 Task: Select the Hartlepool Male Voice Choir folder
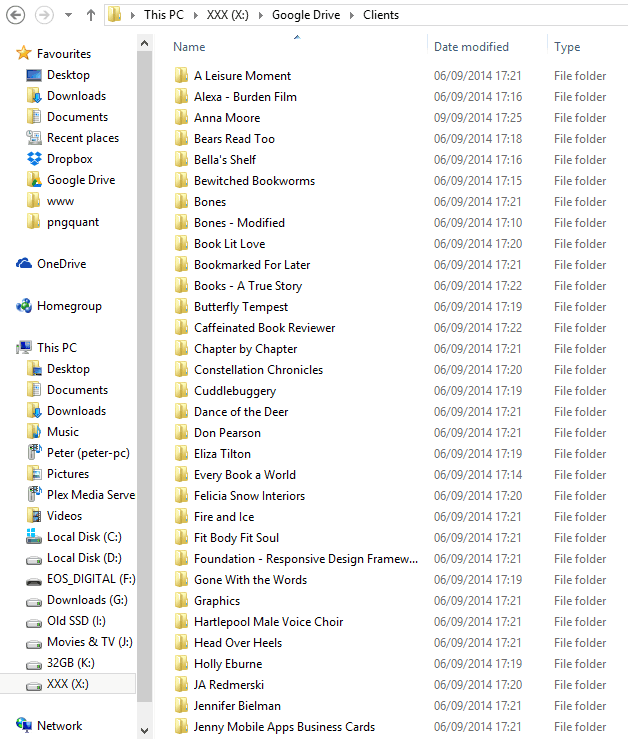pos(268,622)
